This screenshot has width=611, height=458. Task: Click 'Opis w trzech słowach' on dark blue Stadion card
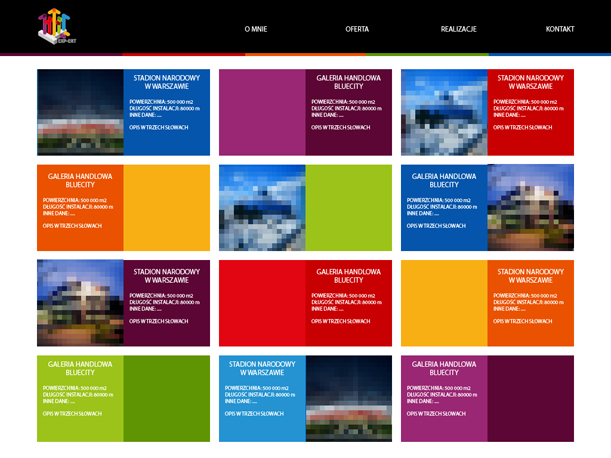pos(159,127)
